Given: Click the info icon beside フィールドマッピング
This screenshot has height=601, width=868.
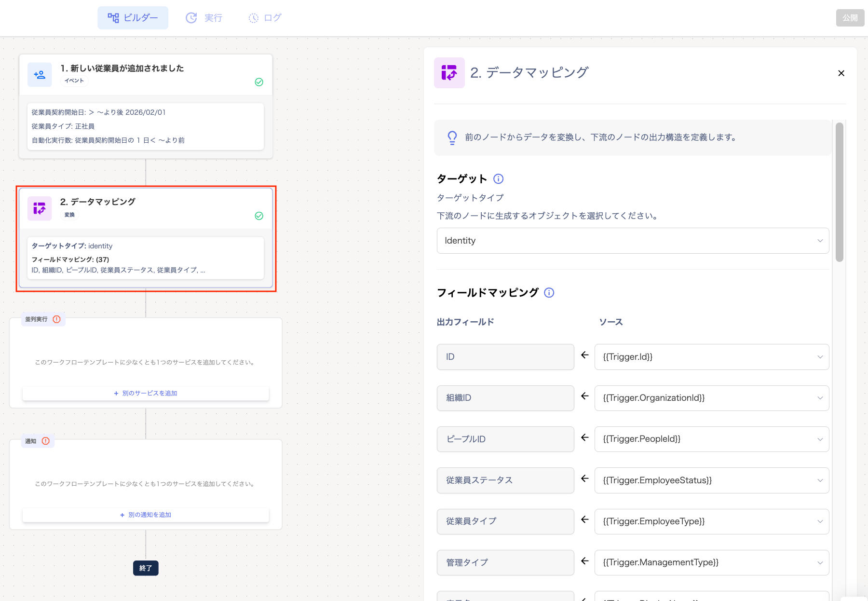Looking at the screenshot, I should tap(549, 293).
